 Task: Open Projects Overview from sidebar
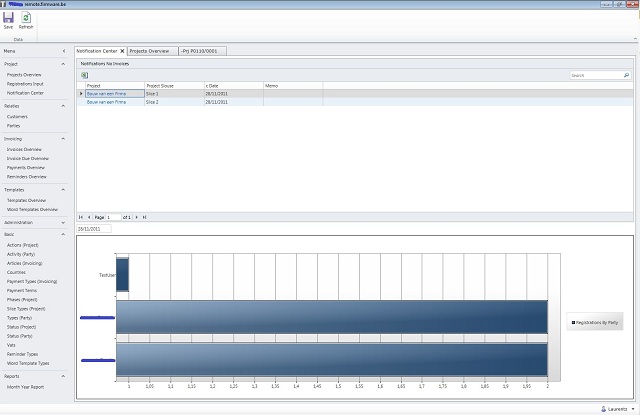pyautogui.click(x=24, y=75)
